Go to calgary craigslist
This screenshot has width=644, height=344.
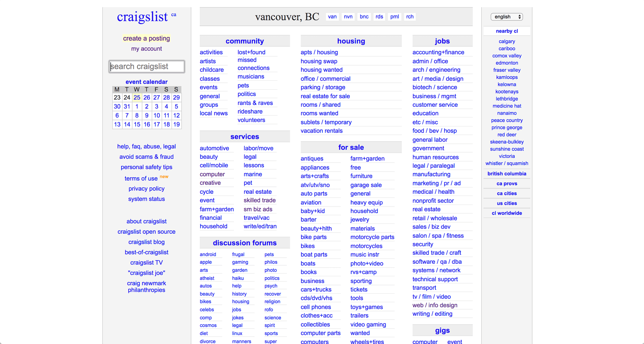[x=507, y=42]
